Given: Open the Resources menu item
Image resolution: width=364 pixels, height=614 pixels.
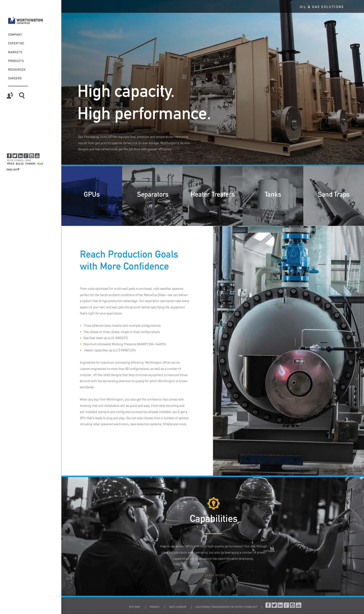Looking at the screenshot, I should point(17,69).
